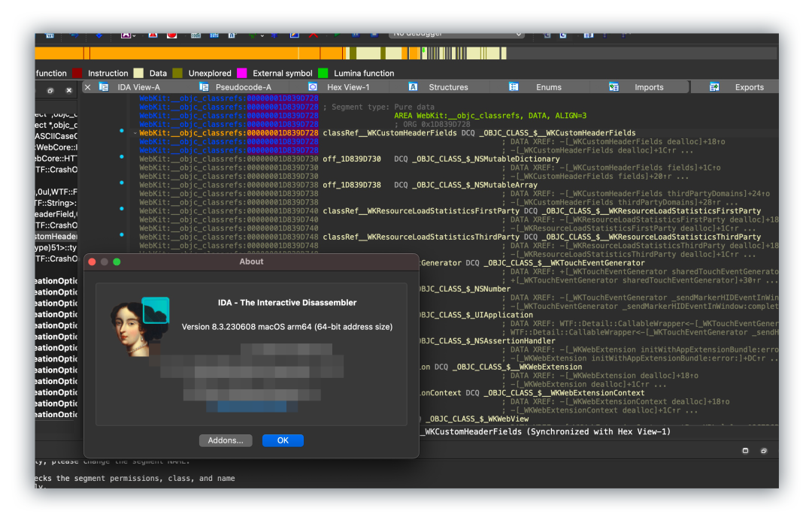812x523 pixels.
Task: Click _OBJC_CLASS_$_WKTouchEventGenerator symbol
Action: pyautogui.click(x=564, y=263)
